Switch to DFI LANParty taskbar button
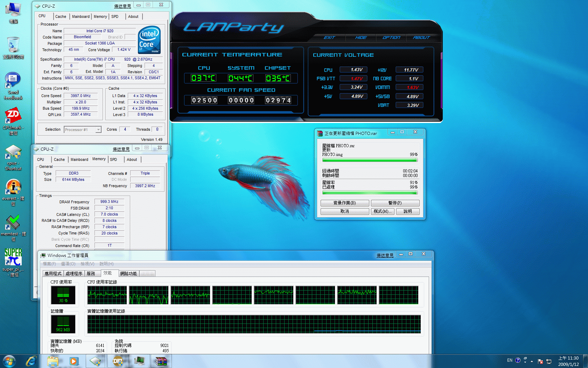588x368 pixels. point(118,361)
